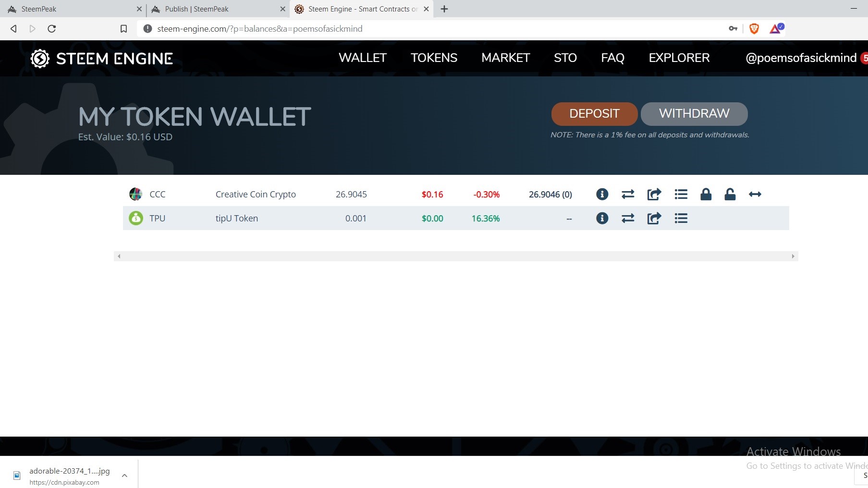Minimize the browser window
The height and width of the screenshot is (488, 868).
coord(854,8)
